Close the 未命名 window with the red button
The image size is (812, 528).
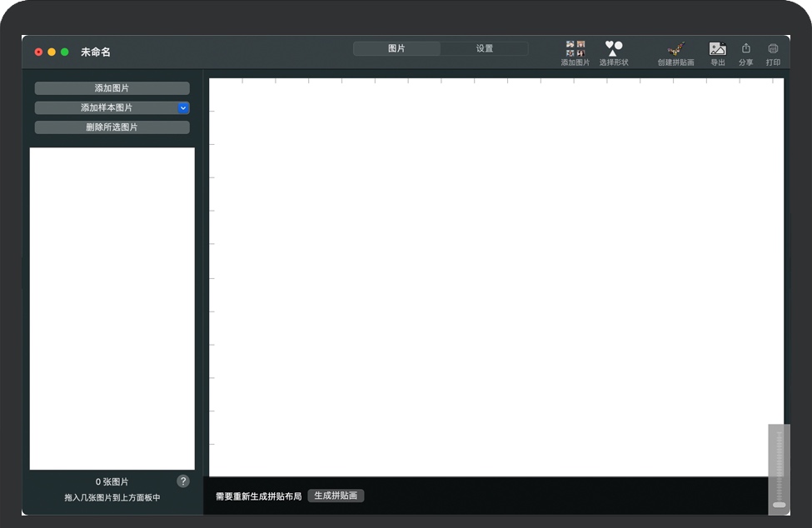tap(38, 52)
